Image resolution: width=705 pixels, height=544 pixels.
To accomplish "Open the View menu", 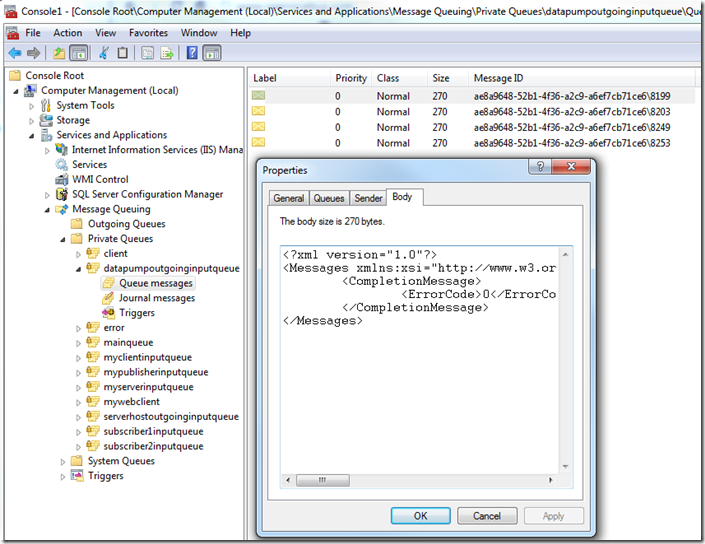I will 105,33.
